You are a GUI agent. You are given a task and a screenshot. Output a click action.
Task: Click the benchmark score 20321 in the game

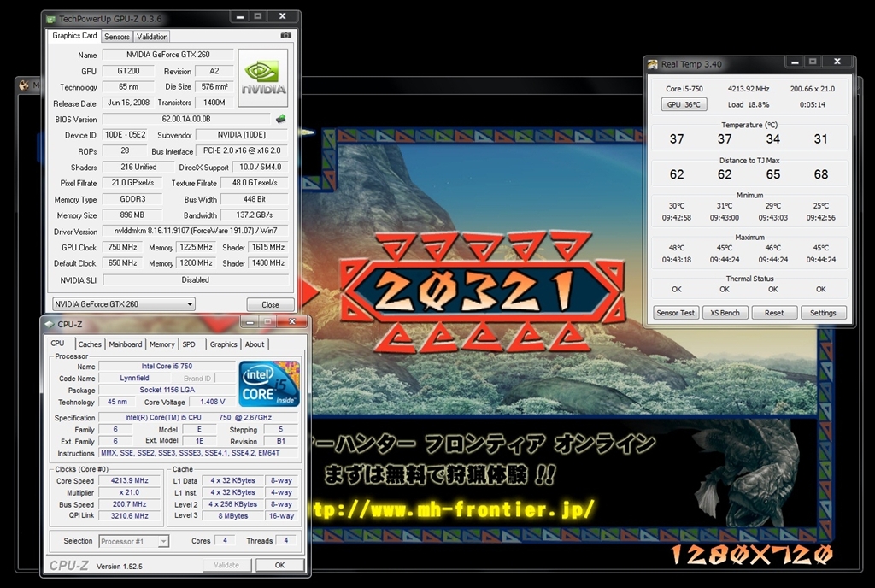pyautogui.click(x=474, y=291)
